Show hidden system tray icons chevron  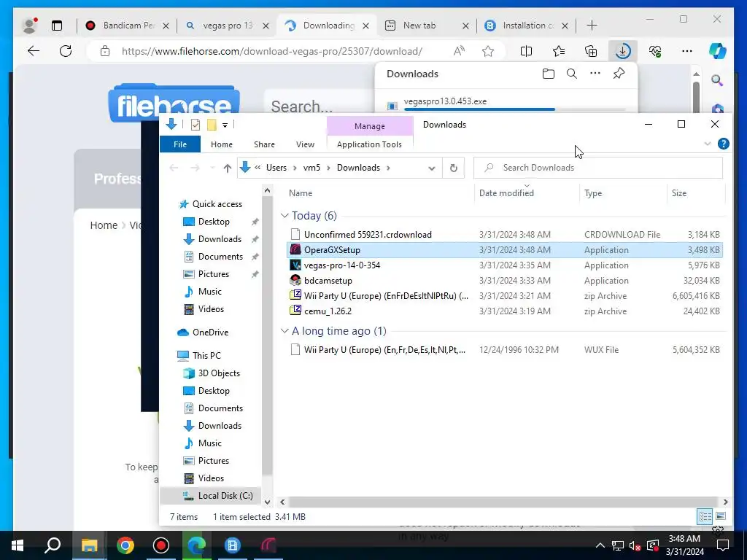coord(600,545)
